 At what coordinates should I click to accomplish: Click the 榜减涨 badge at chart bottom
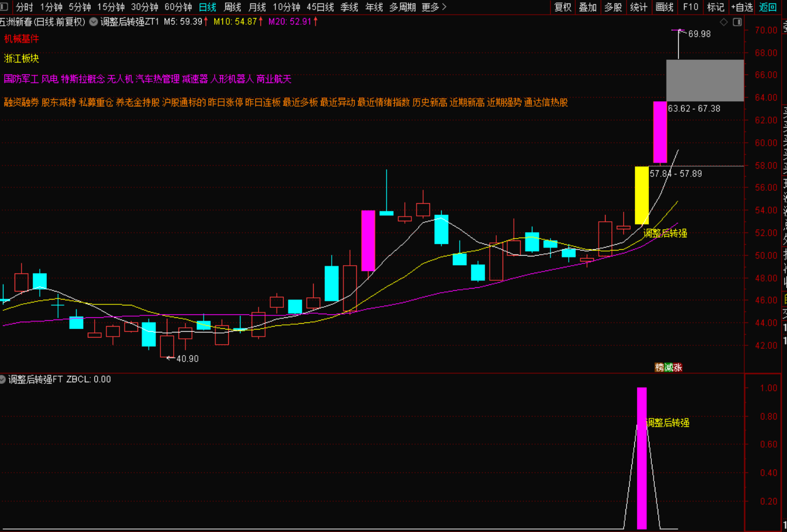point(668,368)
